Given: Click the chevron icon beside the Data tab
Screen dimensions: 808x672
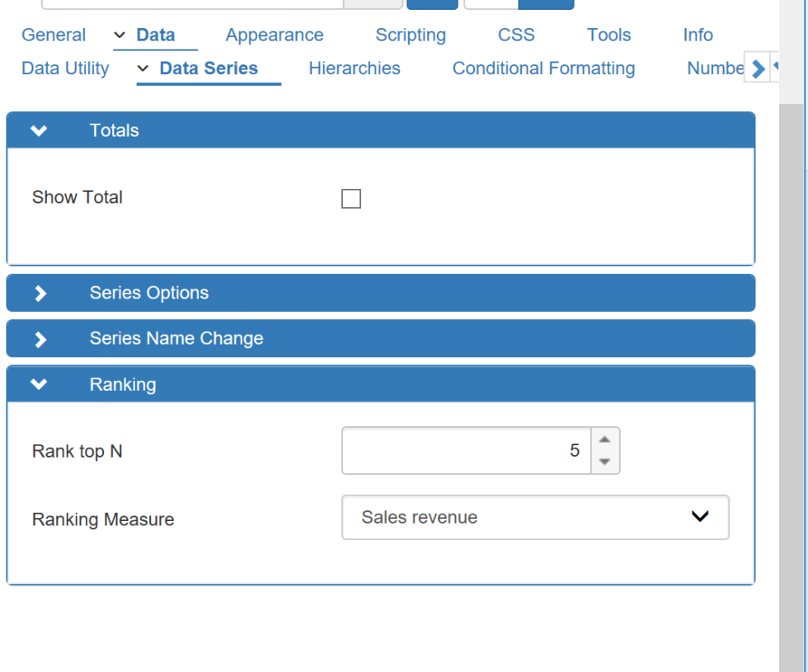Looking at the screenshot, I should (118, 35).
